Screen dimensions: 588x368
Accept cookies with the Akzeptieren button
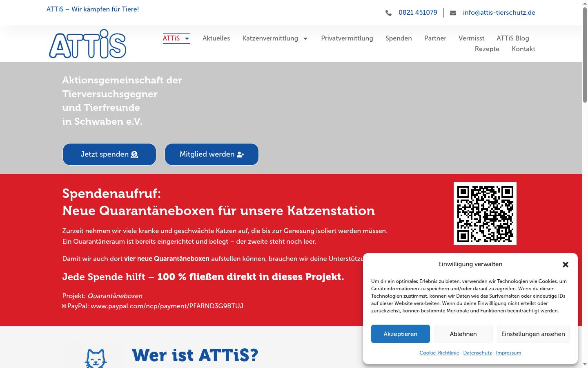click(x=401, y=334)
